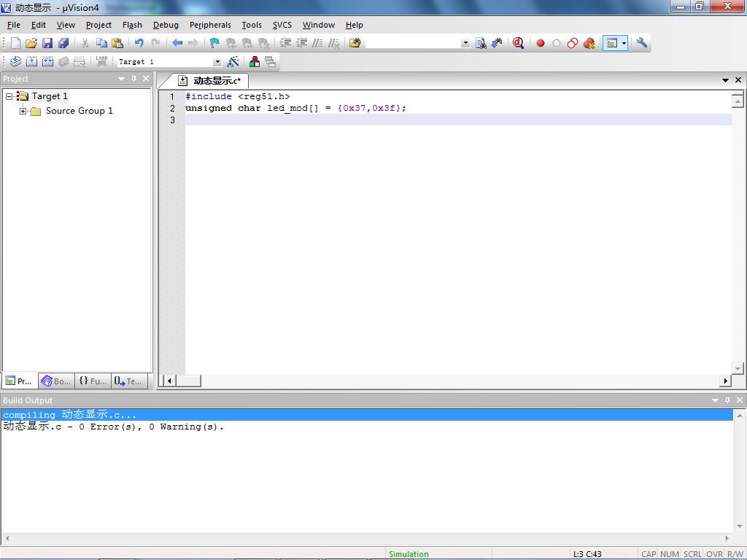Open the Edit menu
Screen dimensions: 747x560
[x=39, y=25]
